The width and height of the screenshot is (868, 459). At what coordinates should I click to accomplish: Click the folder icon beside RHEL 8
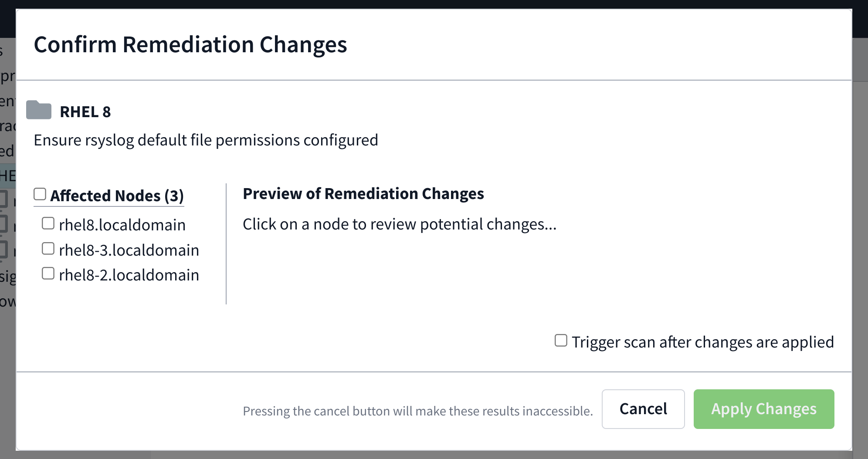(x=38, y=110)
